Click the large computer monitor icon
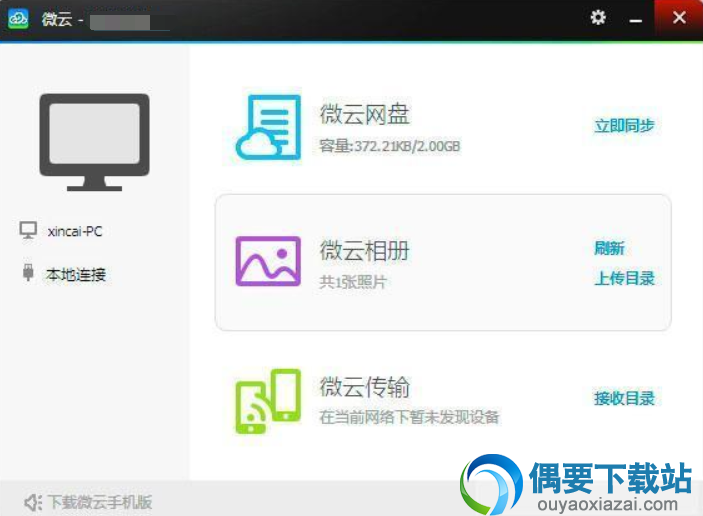 (95, 142)
